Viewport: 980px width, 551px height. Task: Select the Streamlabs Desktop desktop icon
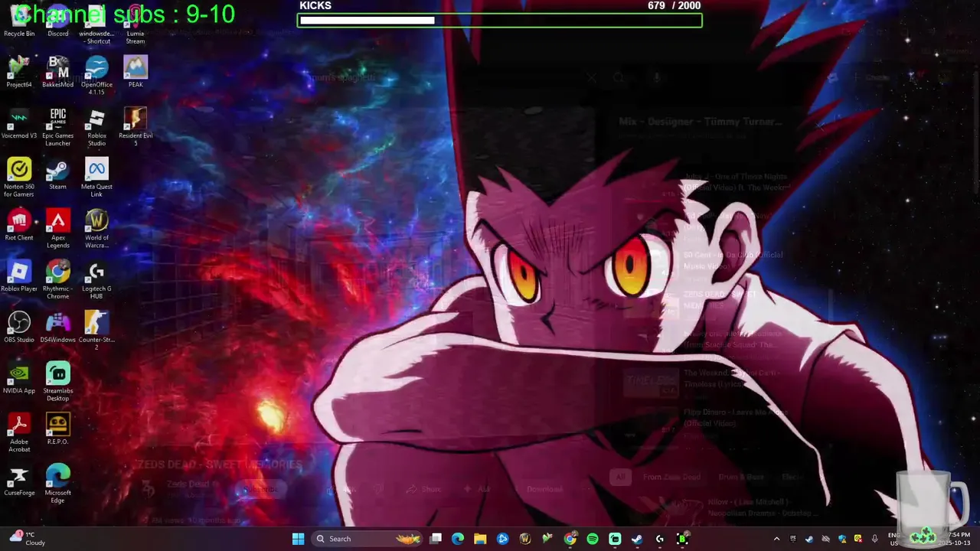[58, 382]
